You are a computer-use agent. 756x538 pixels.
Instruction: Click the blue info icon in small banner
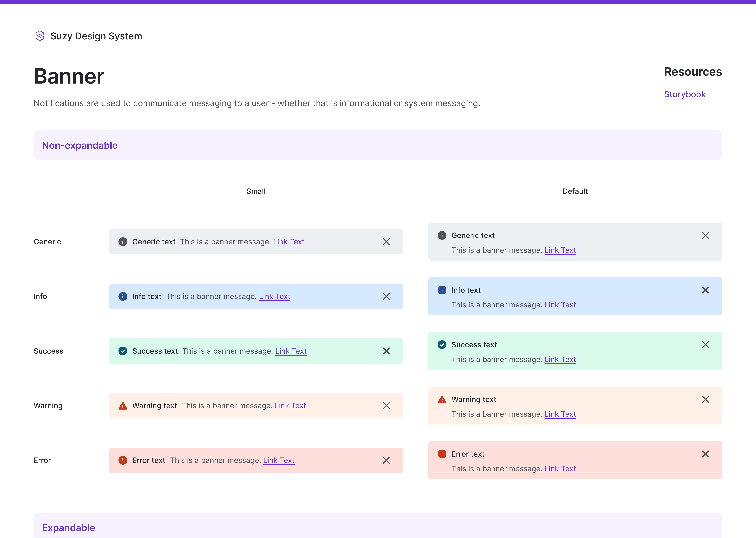tap(123, 296)
